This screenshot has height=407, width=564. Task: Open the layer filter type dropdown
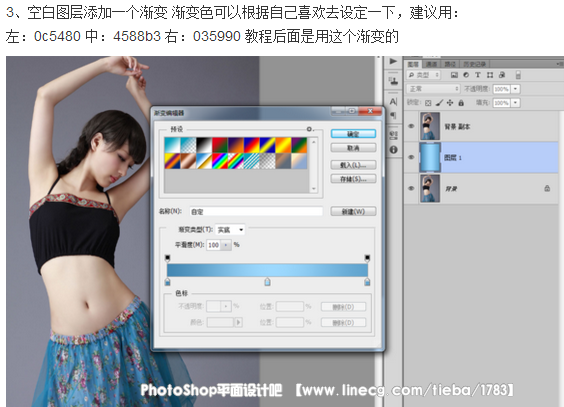(x=423, y=75)
